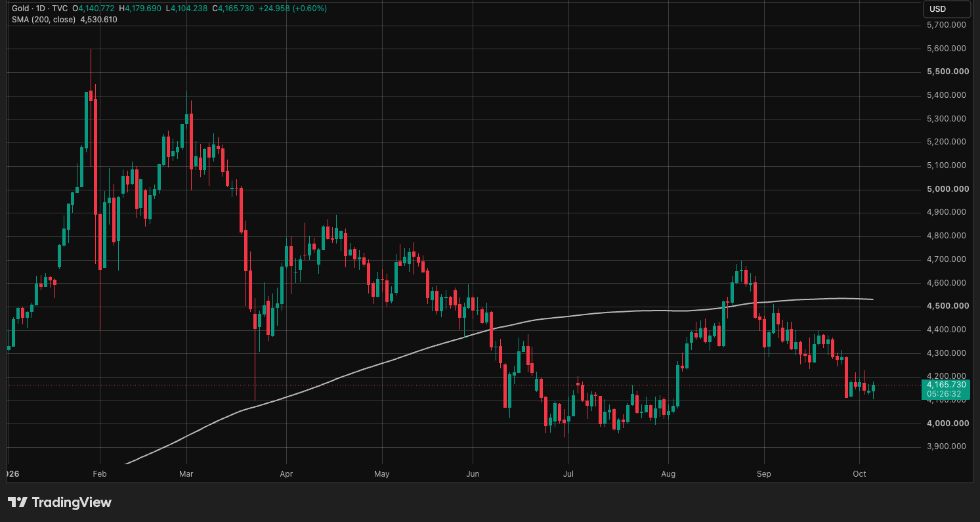Screen dimensions: 980x522
Task: Click the 5,200.000 price axis label
Action: click(x=945, y=142)
